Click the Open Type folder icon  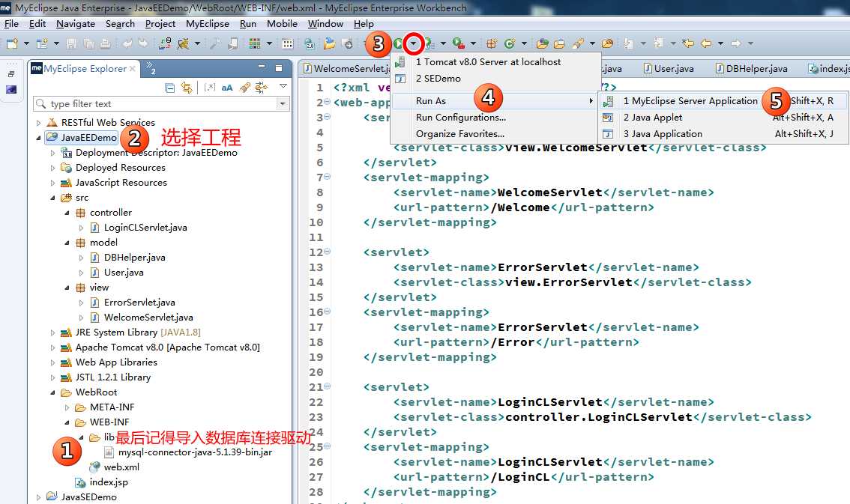tap(542, 43)
